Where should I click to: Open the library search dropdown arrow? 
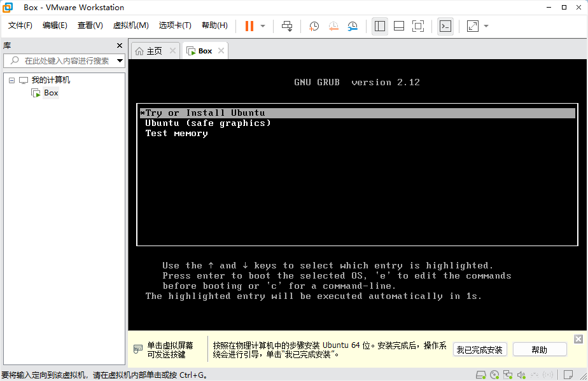click(x=120, y=60)
